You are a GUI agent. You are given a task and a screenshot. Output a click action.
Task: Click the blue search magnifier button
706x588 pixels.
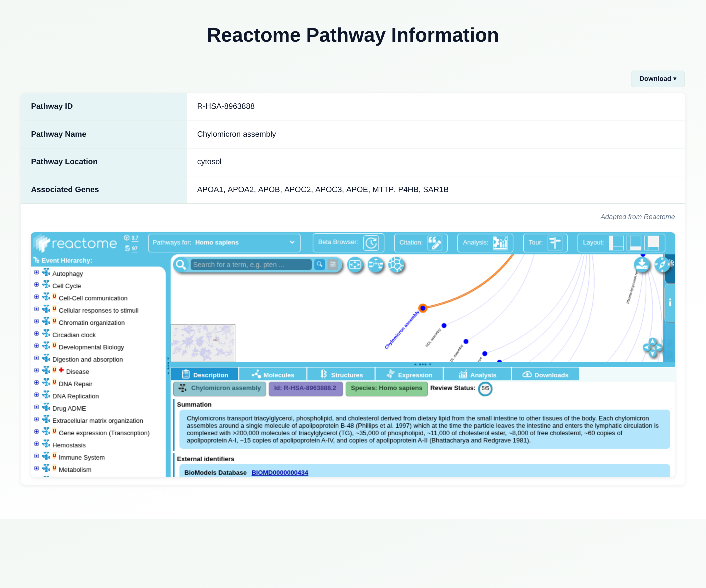[x=319, y=264]
